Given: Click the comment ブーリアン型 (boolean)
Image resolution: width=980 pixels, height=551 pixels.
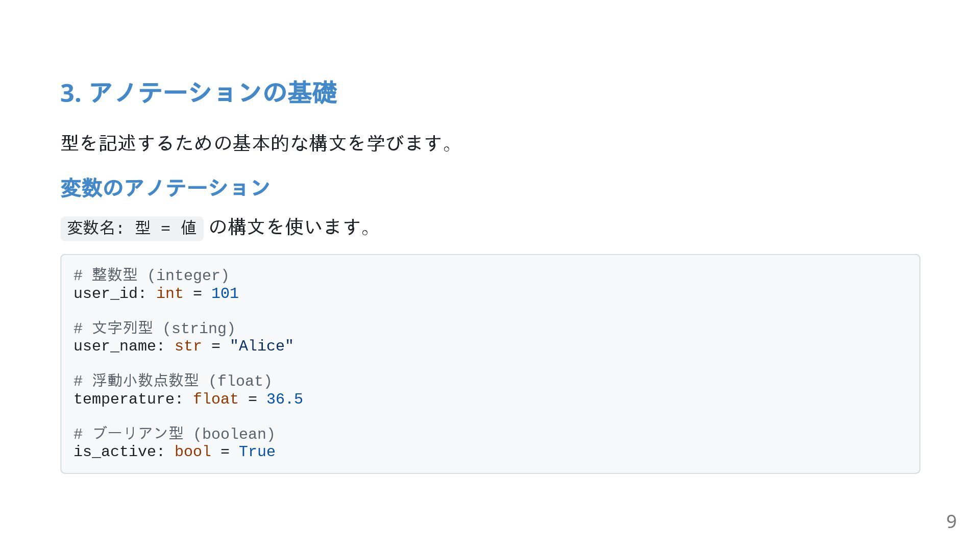Looking at the screenshot, I should pyautogui.click(x=175, y=434).
